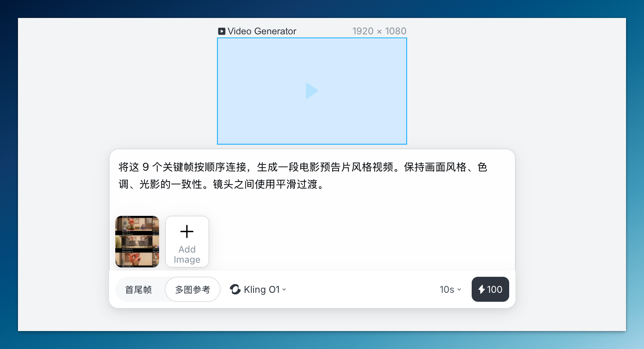644x349 pixels.
Task: Switch to the 首尾帧 mode tab
Action: (x=139, y=290)
